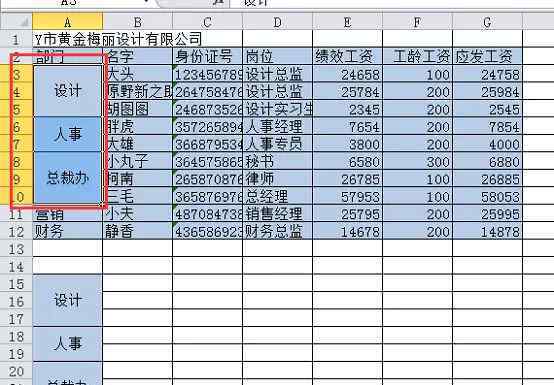Screen dimensions: 554x385
Task: Click the 岗位 header cell
Action: (x=277, y=57)
